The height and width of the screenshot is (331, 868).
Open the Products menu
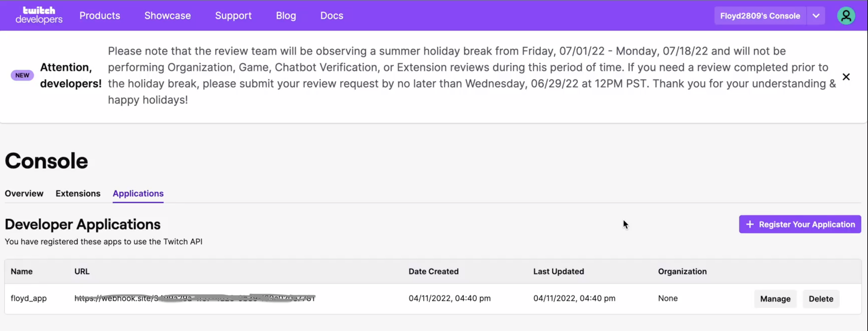[100, 15]
